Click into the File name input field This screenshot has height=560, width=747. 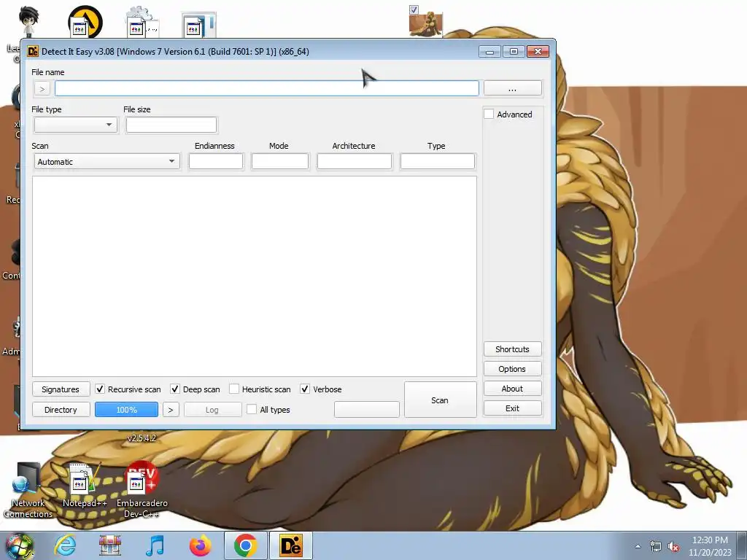[x=267, y=88]
